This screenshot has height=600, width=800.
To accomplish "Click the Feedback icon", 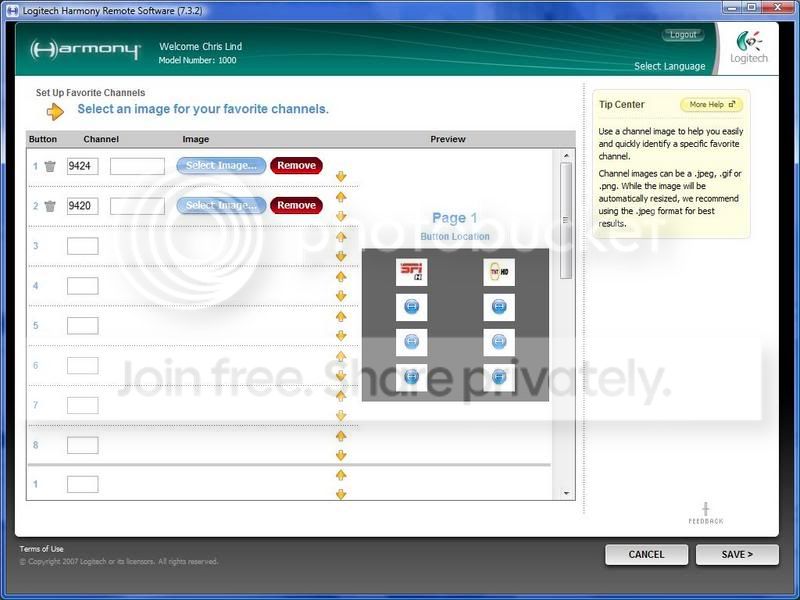I will point(706,513).
